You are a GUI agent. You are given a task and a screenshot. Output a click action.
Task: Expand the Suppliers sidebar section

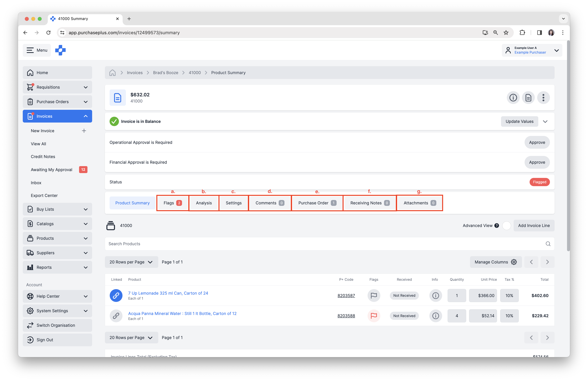[x=86, y=253]
